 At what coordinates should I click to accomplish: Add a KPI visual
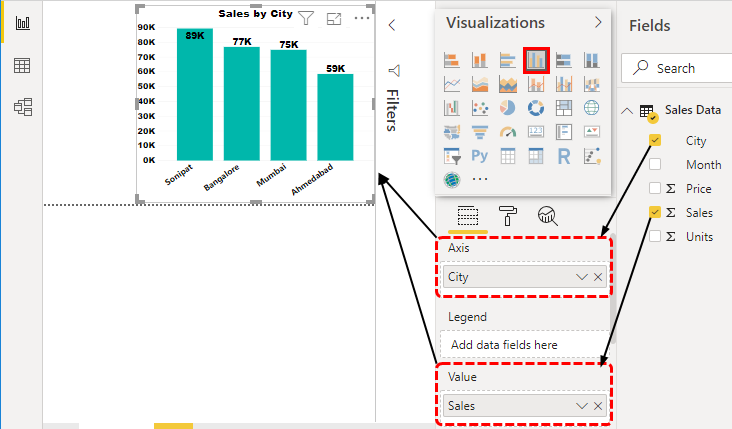pos(591,132)
